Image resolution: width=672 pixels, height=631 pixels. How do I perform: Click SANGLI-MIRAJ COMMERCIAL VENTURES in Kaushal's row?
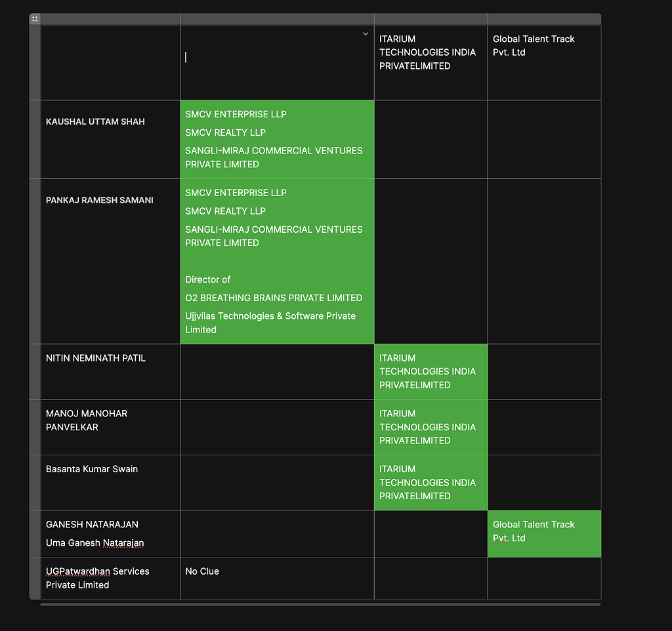point(274,157)
